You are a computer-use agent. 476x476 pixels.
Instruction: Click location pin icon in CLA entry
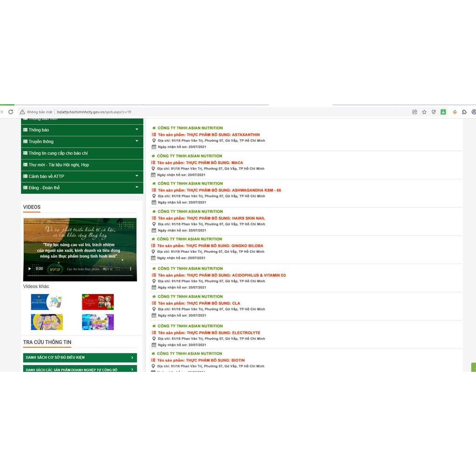154,309
